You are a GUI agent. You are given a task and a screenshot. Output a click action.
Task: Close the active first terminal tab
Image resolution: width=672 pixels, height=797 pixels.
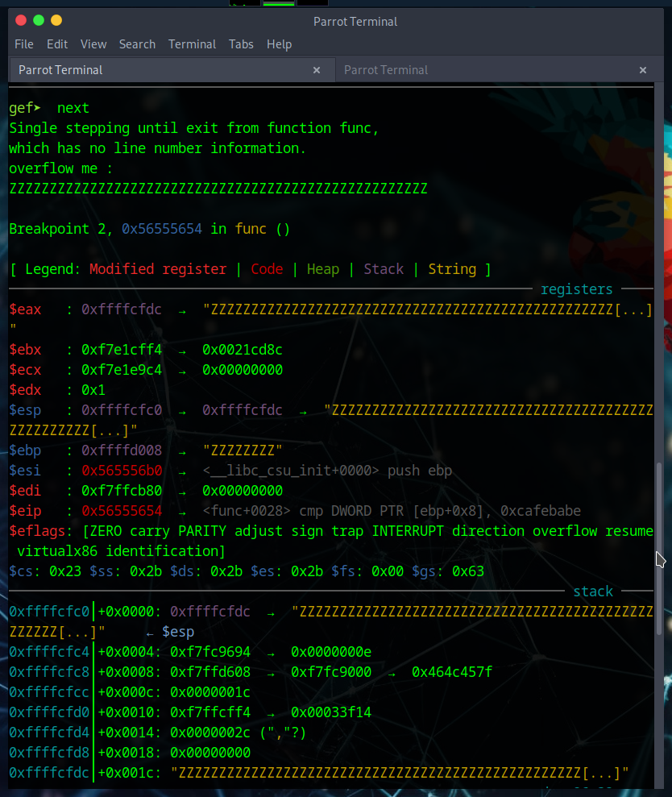pos(317,70)
